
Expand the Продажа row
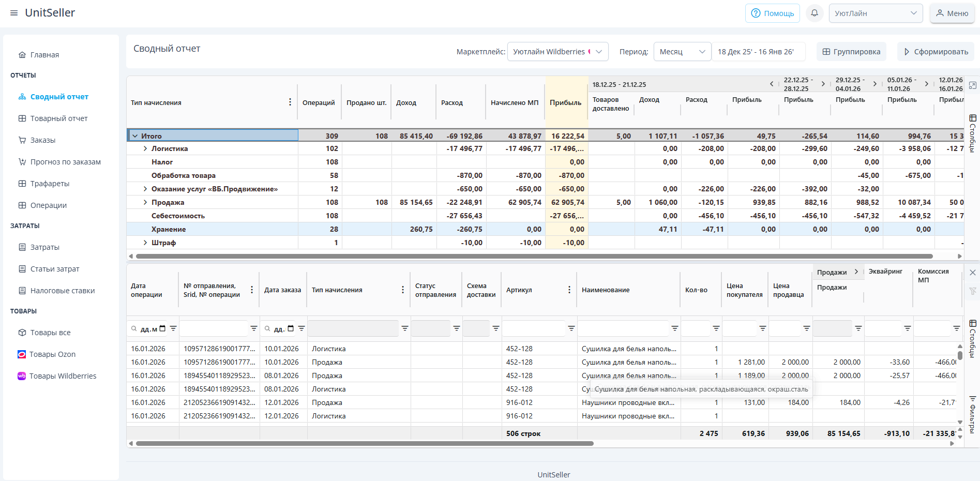pos(145,202)
